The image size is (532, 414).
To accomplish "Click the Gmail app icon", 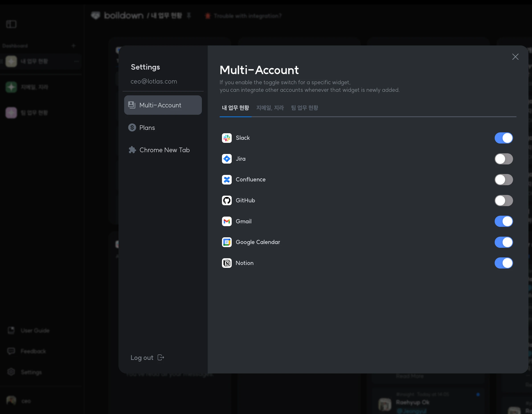I will pos(227,221).
